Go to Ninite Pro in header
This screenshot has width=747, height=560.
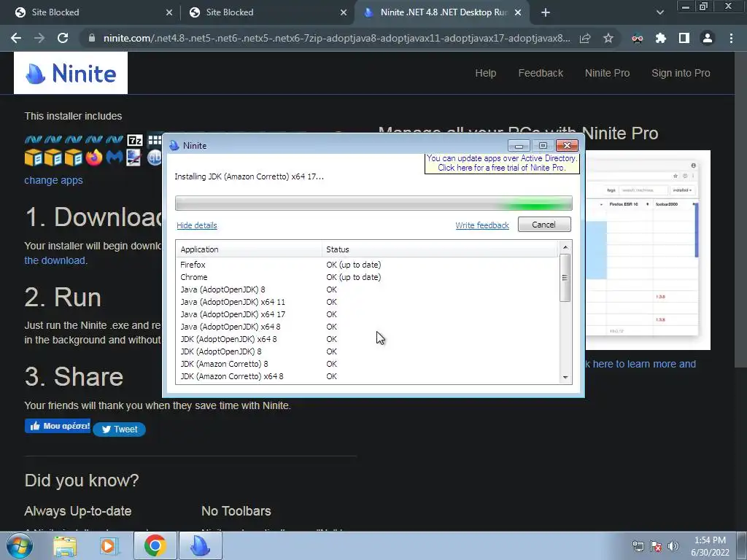(607, 73)
